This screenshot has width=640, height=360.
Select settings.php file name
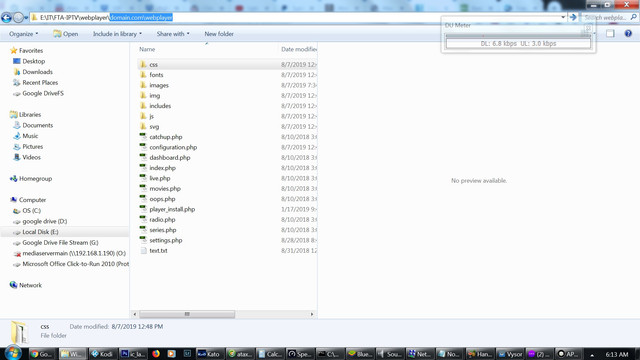click(x=166, y=240)
